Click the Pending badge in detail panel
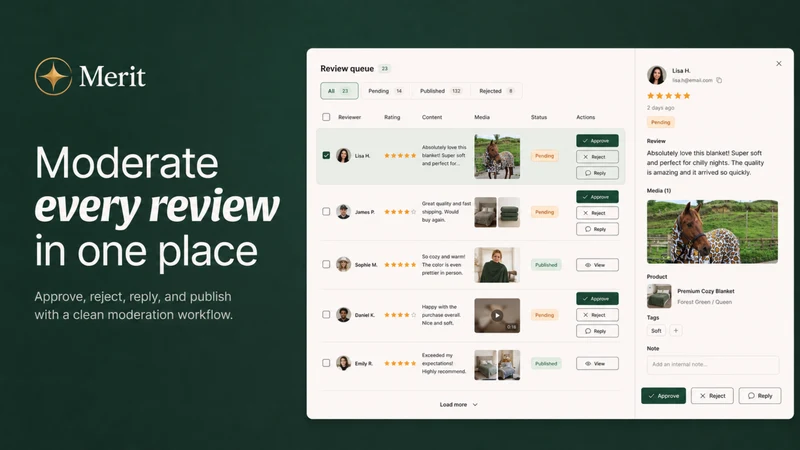Screen dimensions: 800x450 [660, 122]
